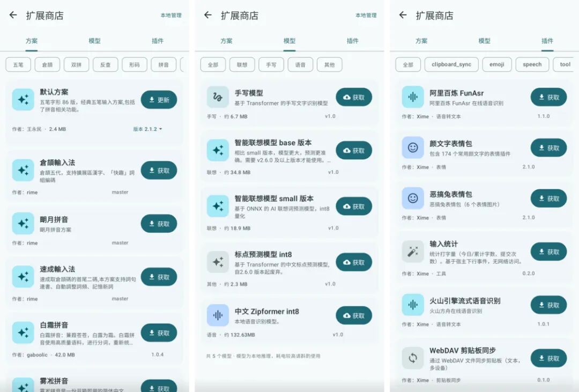Filter models by 手写 chip

point(271,65)
